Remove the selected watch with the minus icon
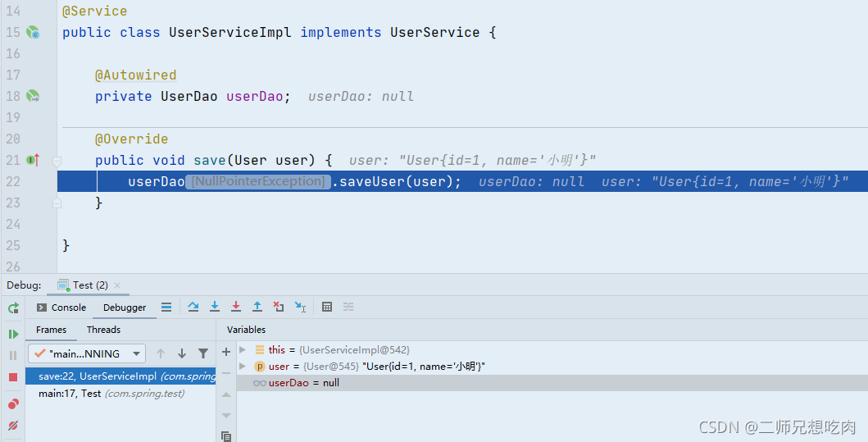Screen dimensions: 868x442 [x=226, y=373]
